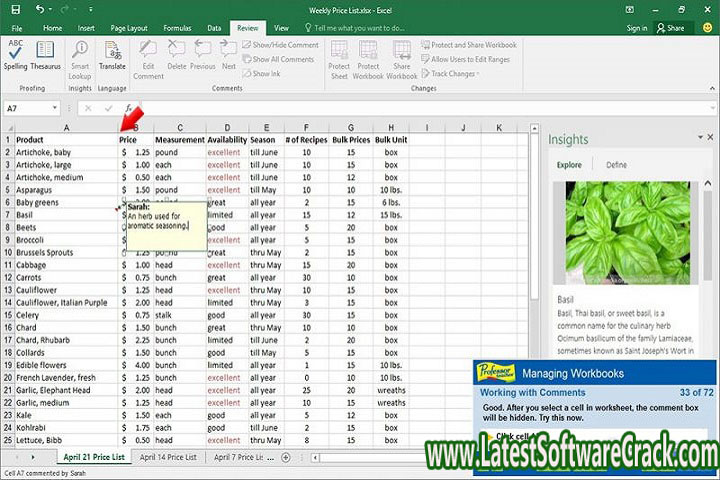Open the Track Changes dropdown
Viewport: 720px width, 480px height.
click(x=450, y=73)
